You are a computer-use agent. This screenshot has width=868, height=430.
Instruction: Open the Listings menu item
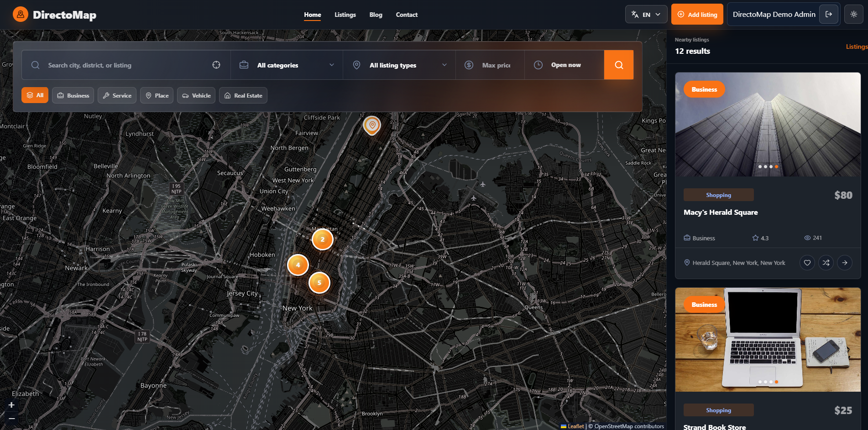coord(345,15)
